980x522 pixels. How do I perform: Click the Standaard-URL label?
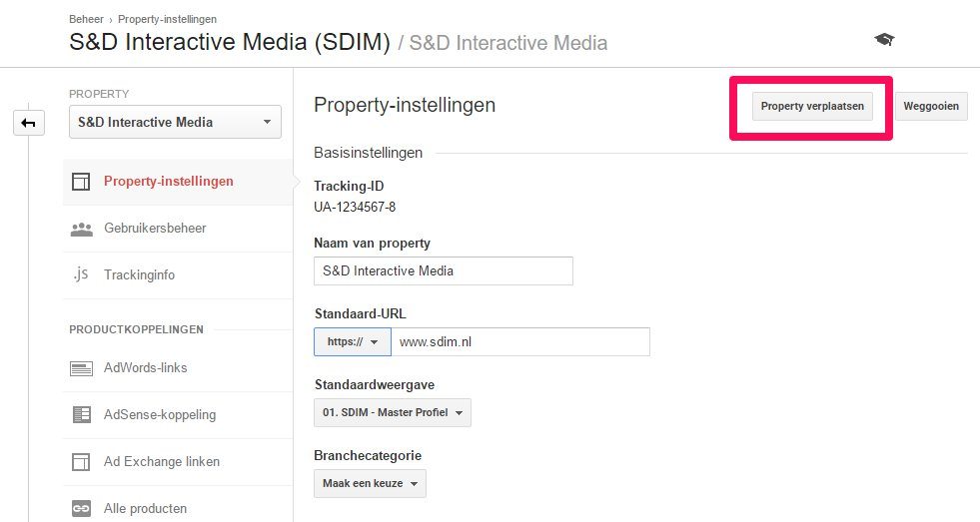[360, 314]
